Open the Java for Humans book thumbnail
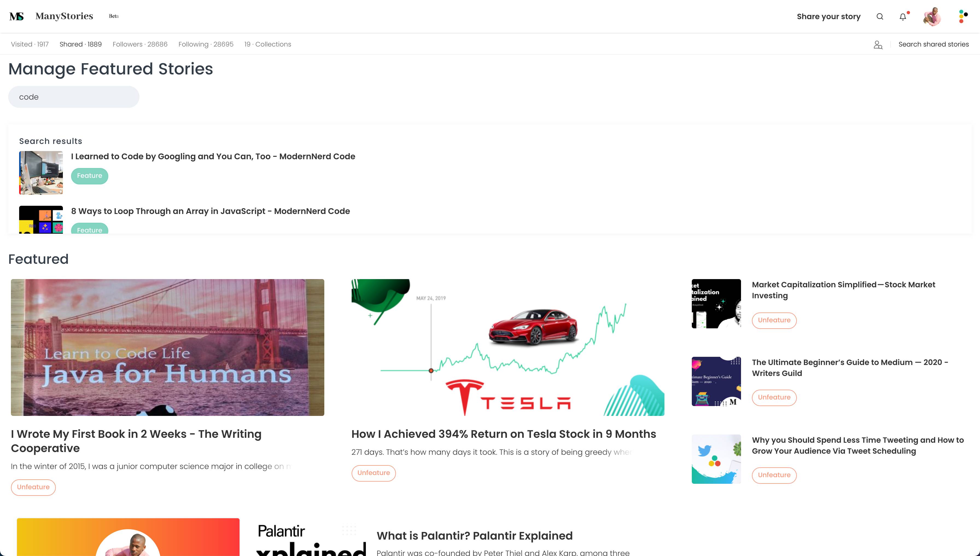 (x=168, y=347)
